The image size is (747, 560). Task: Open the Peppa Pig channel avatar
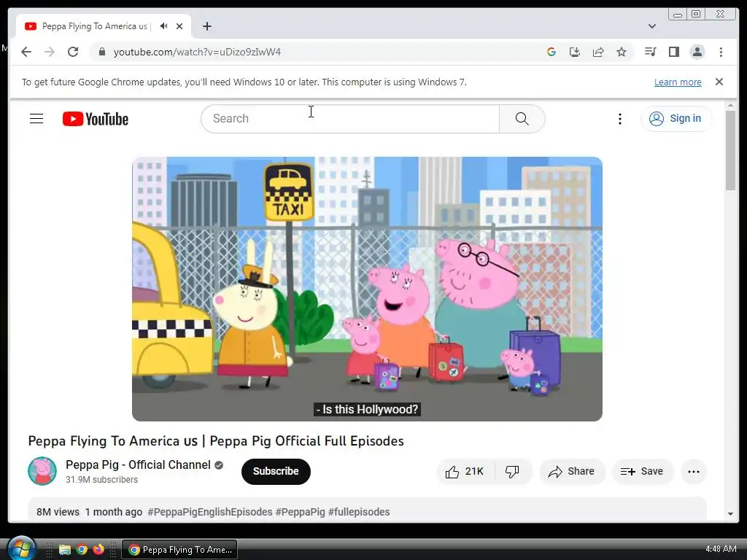[42, 471]
